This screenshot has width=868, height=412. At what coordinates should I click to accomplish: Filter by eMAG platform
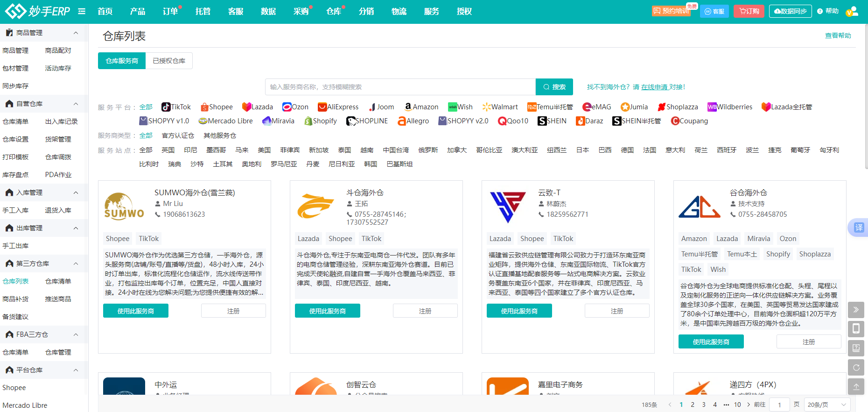click(x=597, y=107)
